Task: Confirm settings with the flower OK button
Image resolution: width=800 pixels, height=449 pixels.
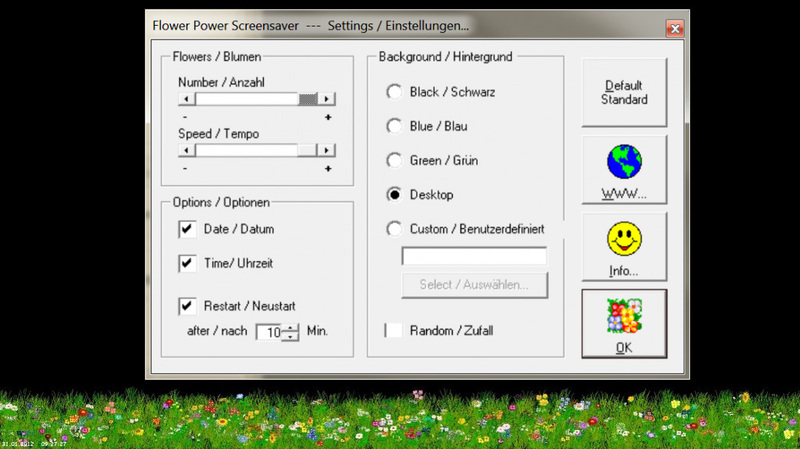Action: click(x=624, y=324)
